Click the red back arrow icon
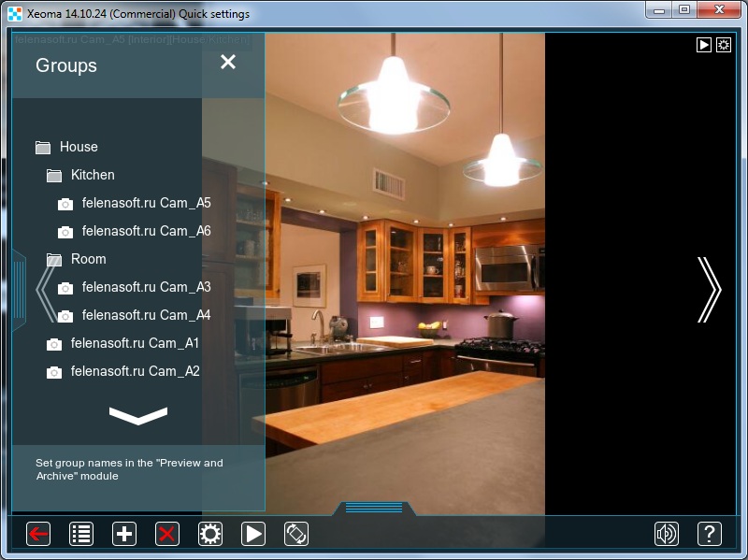This screenshot has width=748, height=560. (x=38, y=534)
